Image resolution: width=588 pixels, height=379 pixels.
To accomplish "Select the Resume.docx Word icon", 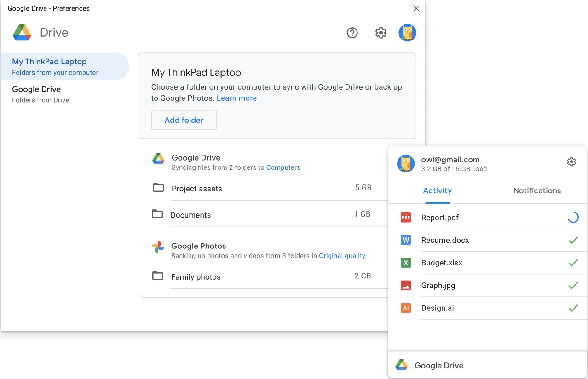I will click(406, 240).
